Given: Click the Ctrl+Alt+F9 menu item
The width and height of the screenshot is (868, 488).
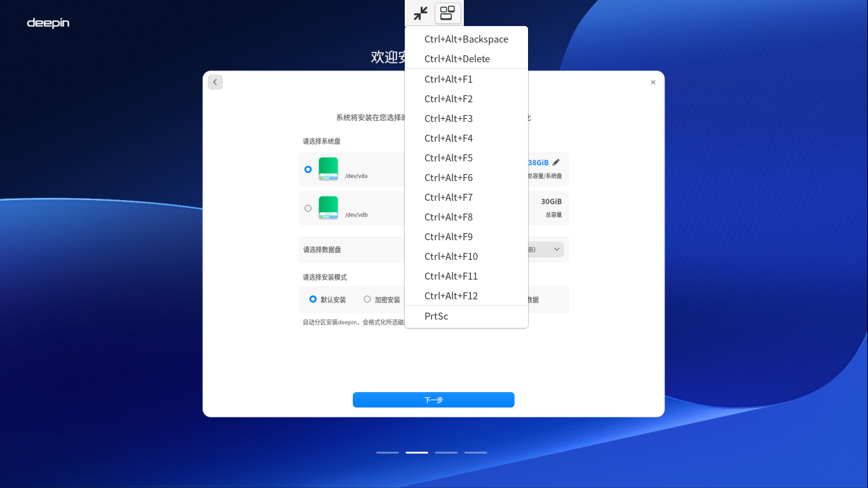Looking at the screenshot, I should coord(466,236).
